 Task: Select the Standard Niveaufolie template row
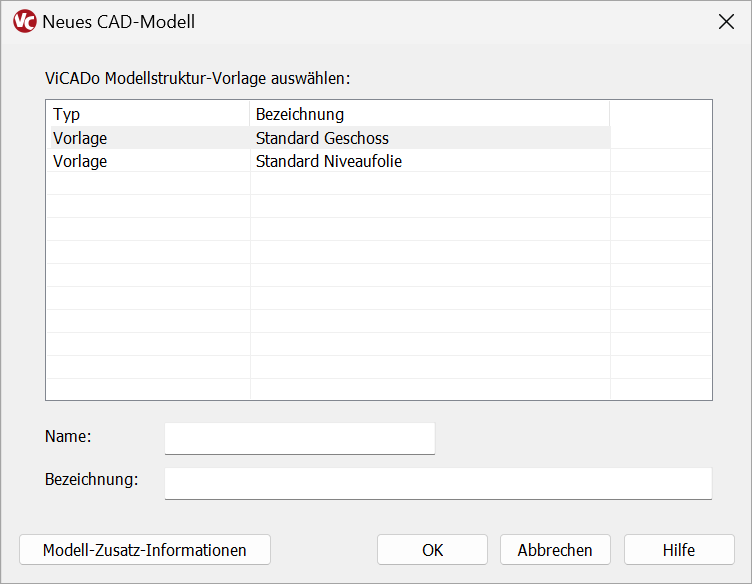(330, 161)
